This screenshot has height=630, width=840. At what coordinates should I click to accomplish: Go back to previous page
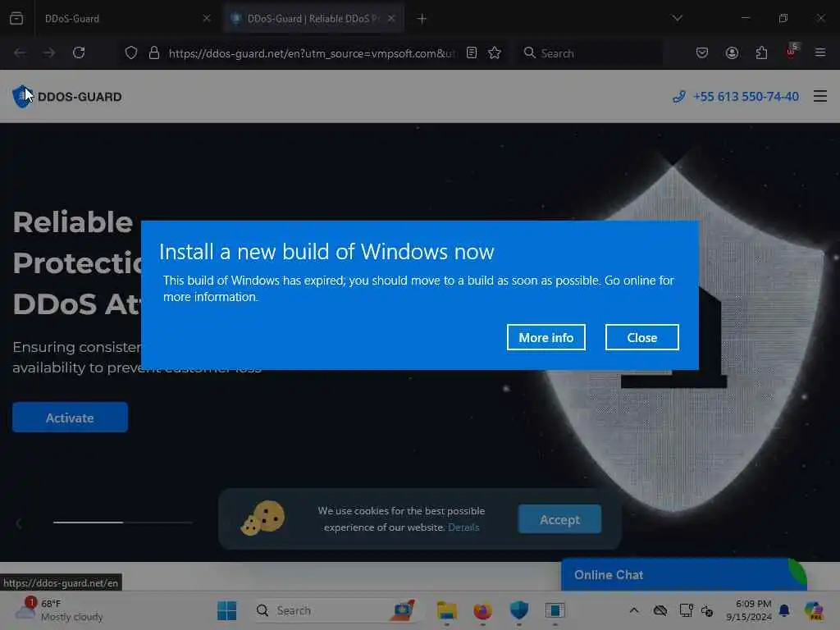click(x=20, y=52)
